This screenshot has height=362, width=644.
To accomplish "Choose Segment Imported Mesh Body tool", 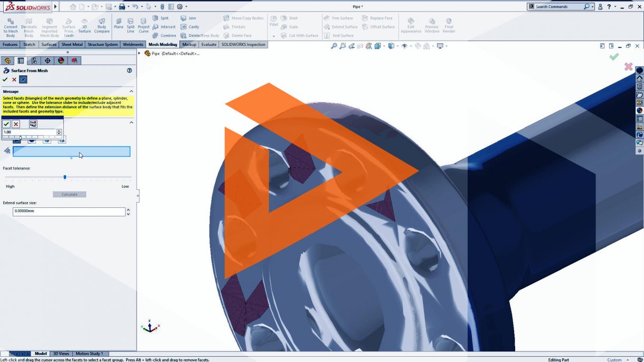I will [x=49, y=27].
